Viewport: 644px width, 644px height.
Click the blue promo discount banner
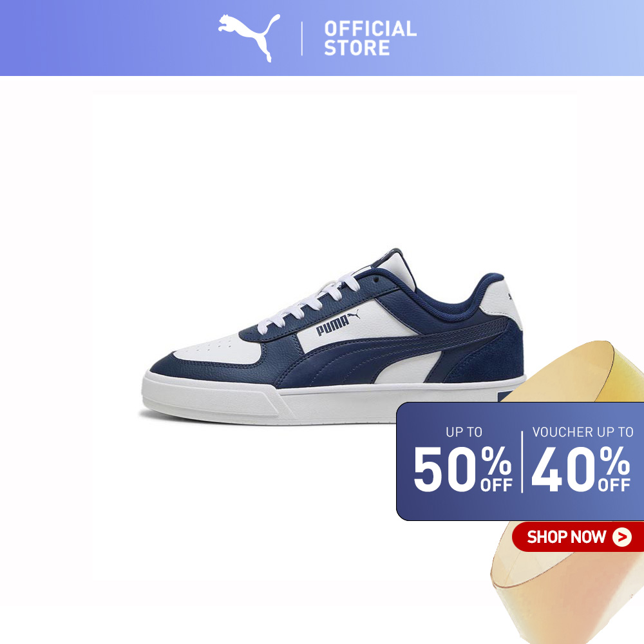[x=520, y=461]
